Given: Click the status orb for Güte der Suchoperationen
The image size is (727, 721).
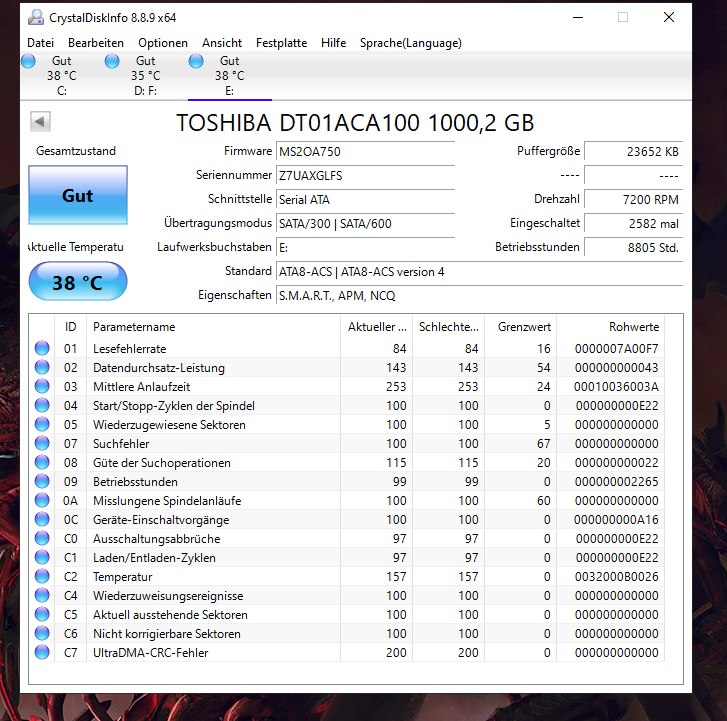Looking at the screenshot, I should [x=42, y=462].
